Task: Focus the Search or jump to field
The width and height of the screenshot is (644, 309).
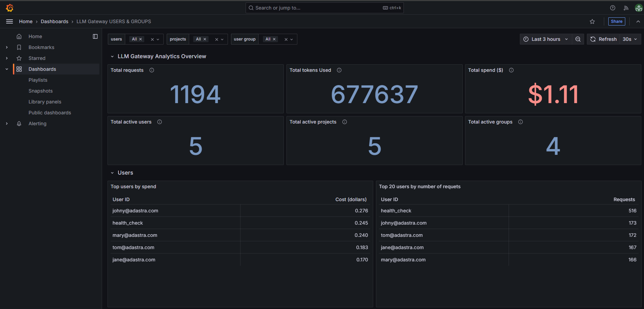Action: [x=325, y=8]
